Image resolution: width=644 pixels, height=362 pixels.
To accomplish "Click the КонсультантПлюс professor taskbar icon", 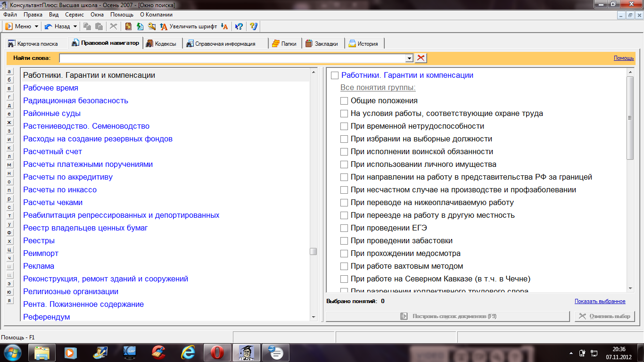I will pyautogui.click(x=247, y=353).
